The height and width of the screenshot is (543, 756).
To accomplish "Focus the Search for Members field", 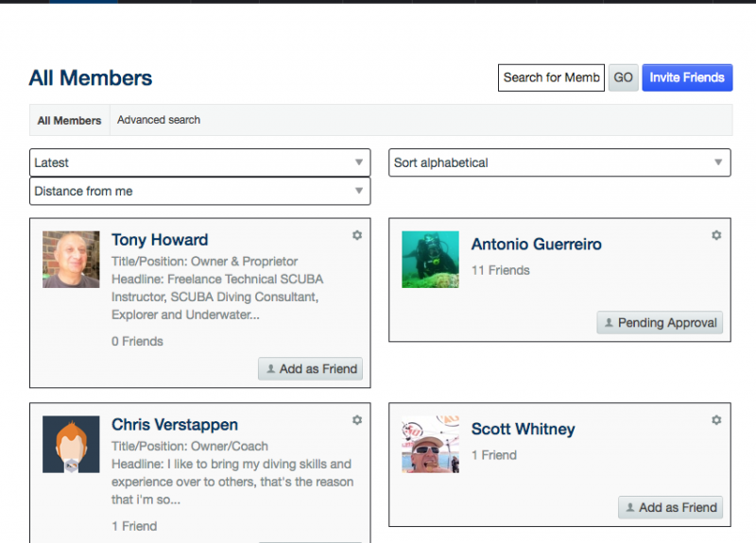I will [x=551, y=77].
